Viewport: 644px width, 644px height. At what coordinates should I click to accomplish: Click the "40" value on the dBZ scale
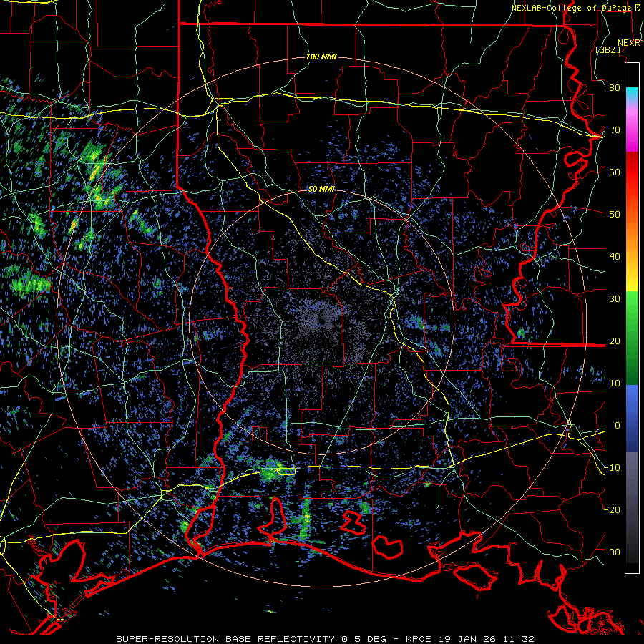[x=615, y=257]
